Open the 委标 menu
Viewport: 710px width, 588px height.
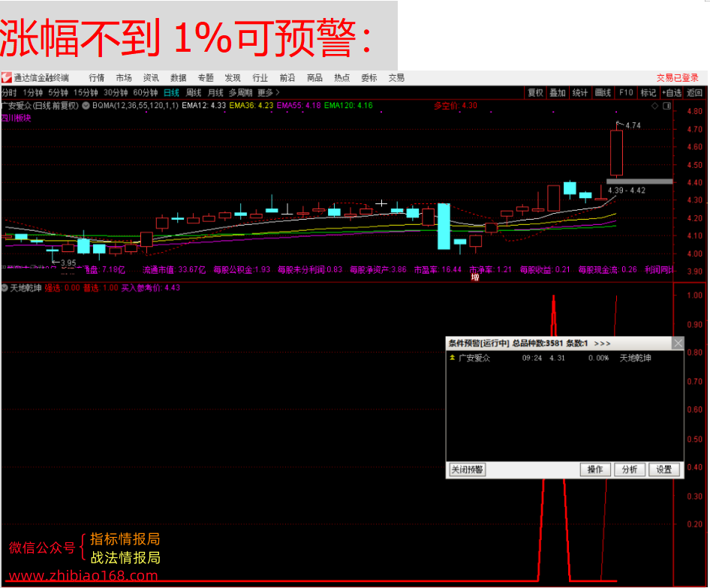tap(369, 78)
